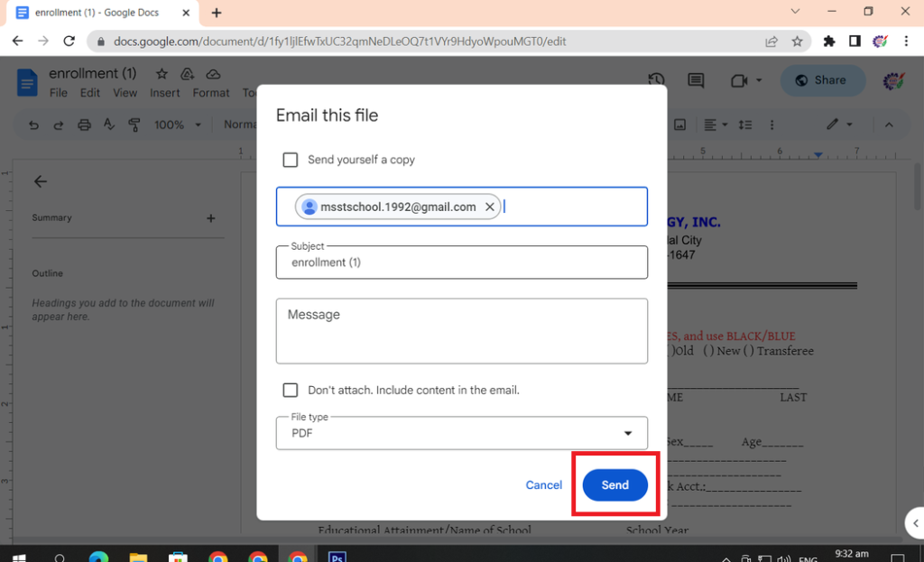
Task: Check Don't attach, include content in email
Action: point(291,391)
